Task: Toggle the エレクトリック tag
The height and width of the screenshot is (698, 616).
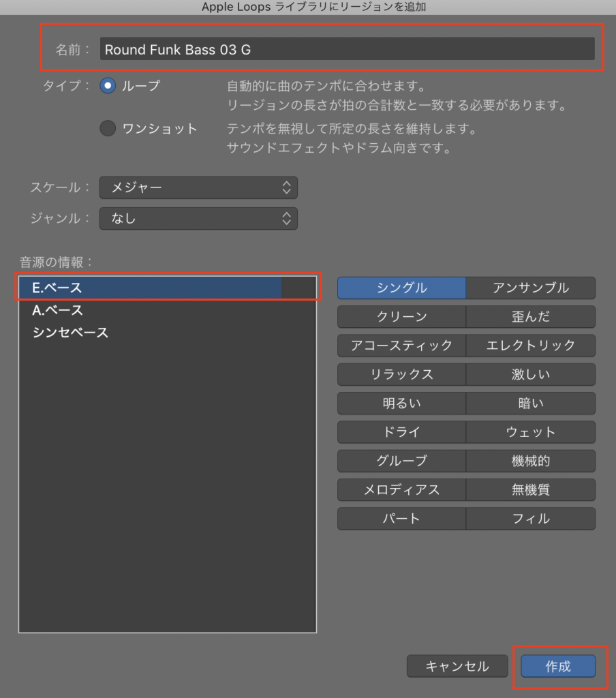Action: tap(530, 346)
